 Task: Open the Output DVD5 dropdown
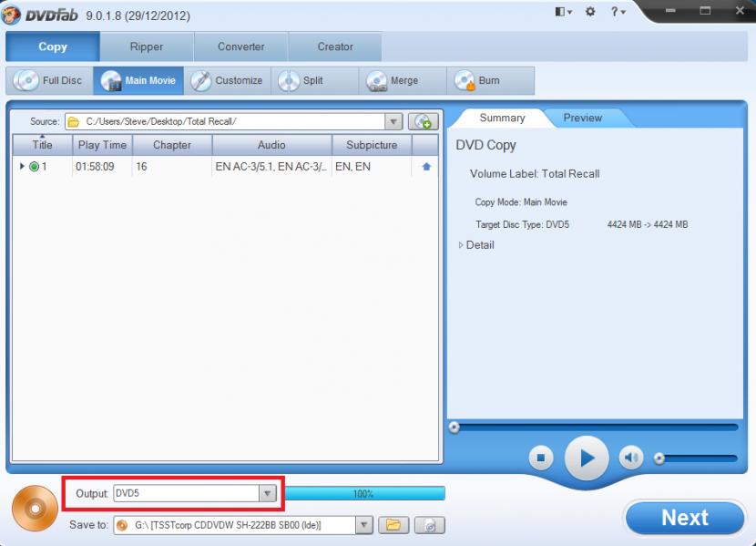point(267,493)
